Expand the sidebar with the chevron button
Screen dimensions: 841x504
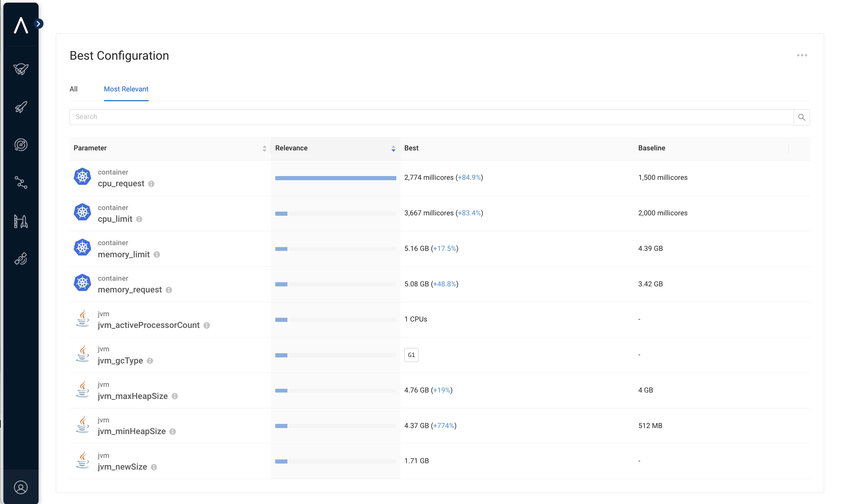point(38,24)
